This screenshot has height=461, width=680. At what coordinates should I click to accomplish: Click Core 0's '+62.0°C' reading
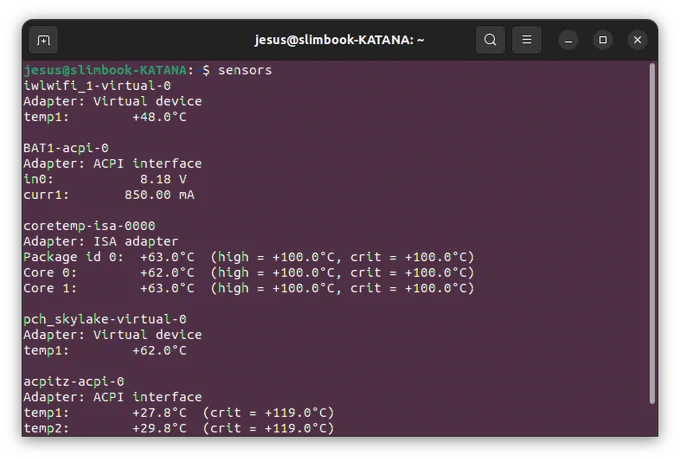[x=167, y=273]
